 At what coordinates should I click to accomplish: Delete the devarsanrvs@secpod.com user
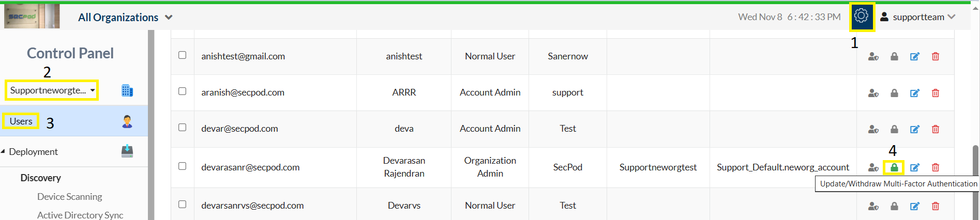tap(936, 206)
